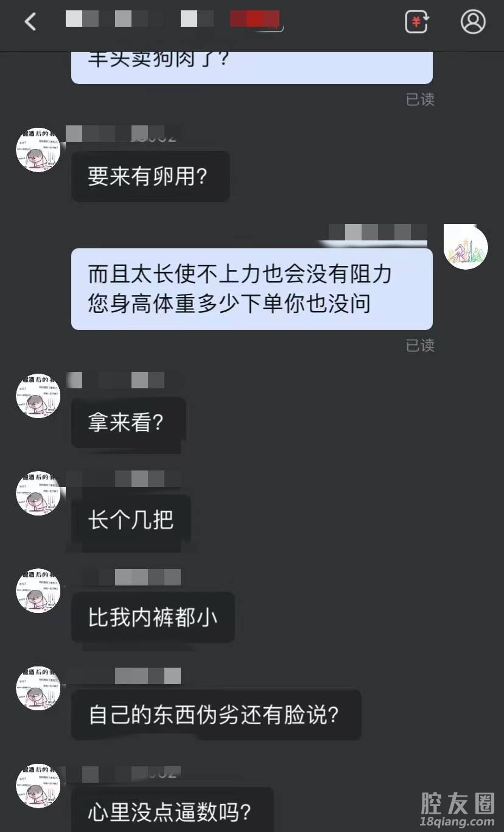Tap the colorful avatar on right

tap(466, 247)
